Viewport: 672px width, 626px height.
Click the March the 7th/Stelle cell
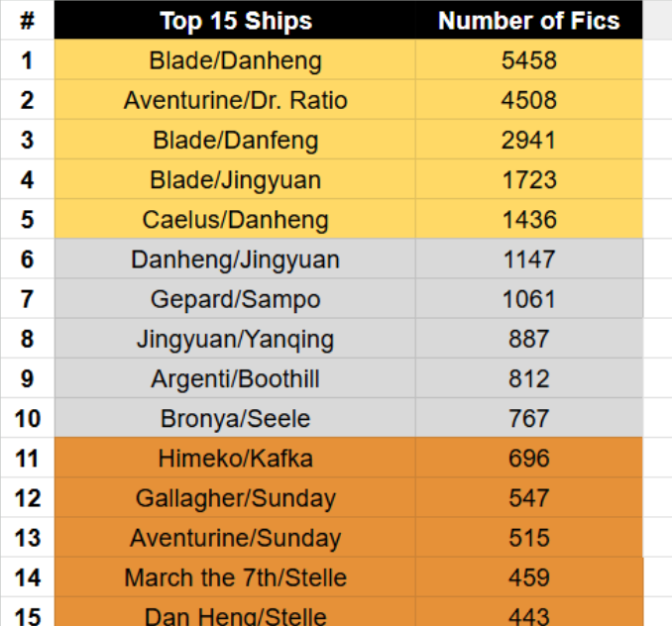click(x=235, y=577)
